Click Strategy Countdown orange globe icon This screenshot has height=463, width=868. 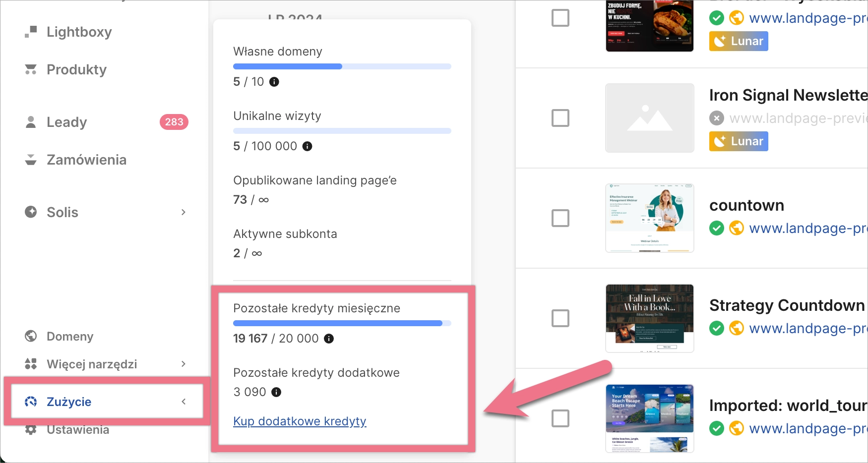[x=737, y=328]
